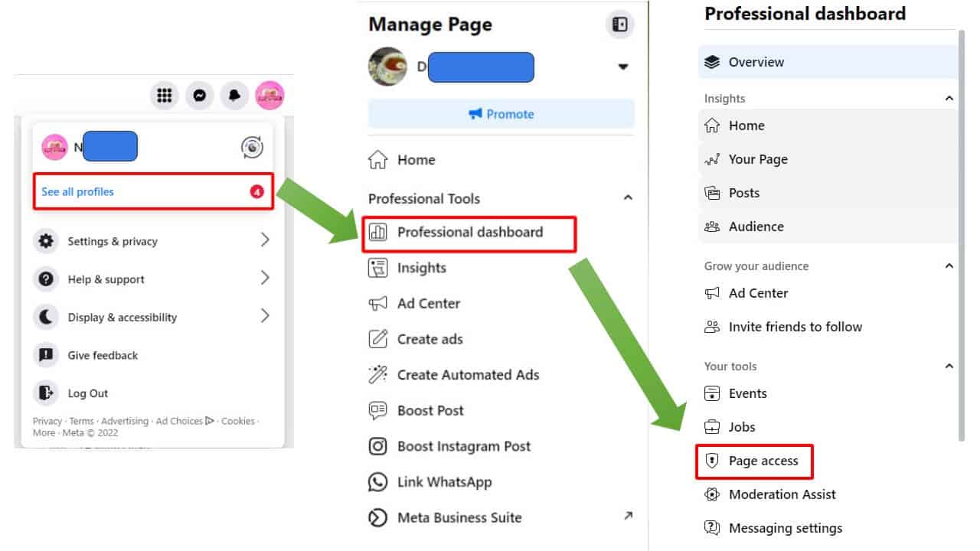
Task: Click the Insights icon in Manage Page
Action: [378, 268]
